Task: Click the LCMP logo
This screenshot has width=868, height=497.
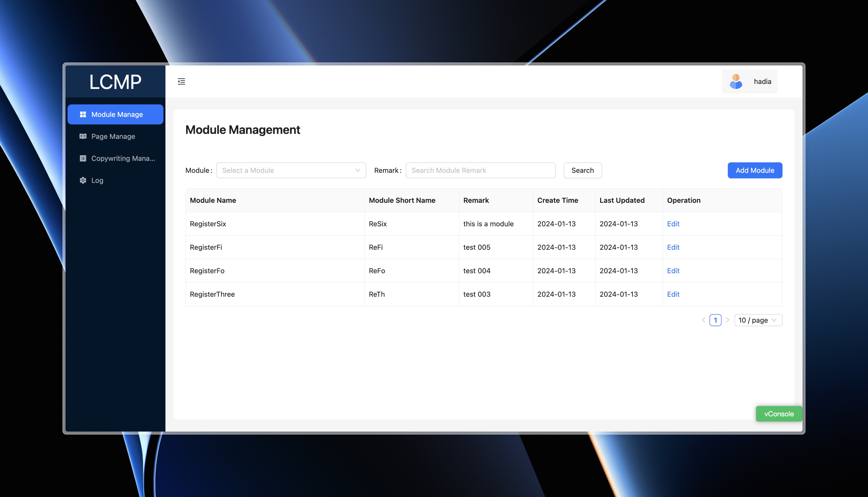Action: (115, 82)
